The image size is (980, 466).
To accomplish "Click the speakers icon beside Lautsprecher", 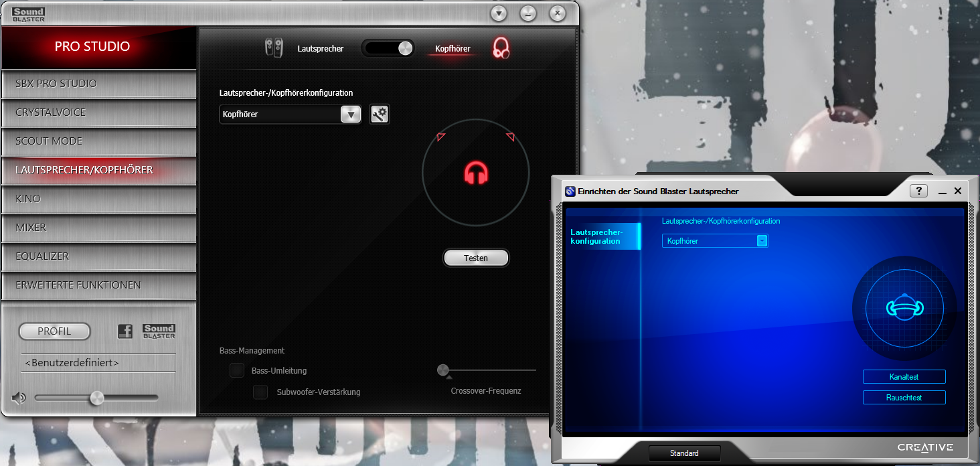I will coord(274,48).
